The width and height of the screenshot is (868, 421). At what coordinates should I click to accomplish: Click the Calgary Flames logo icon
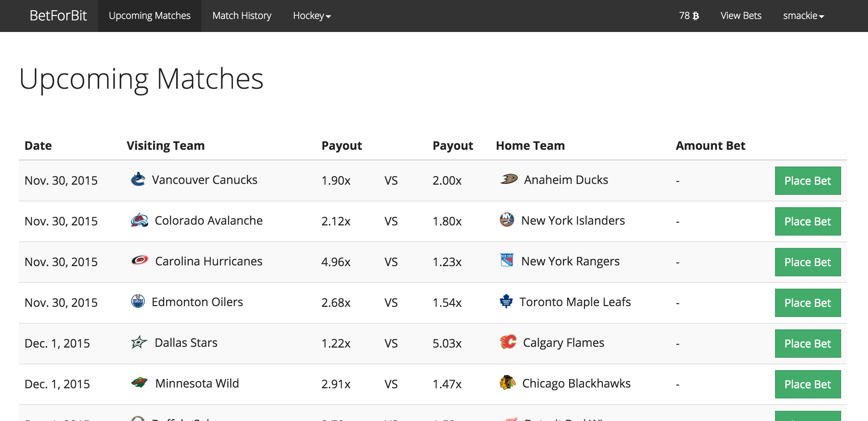(x=508, y=342)
